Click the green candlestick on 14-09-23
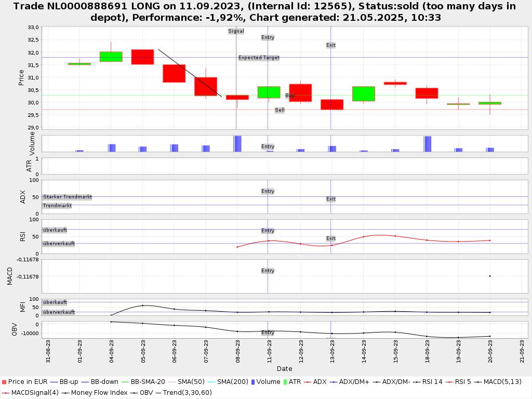Viewport: 532px width, 399px height. pyautogui.click(x=364, y=94)
